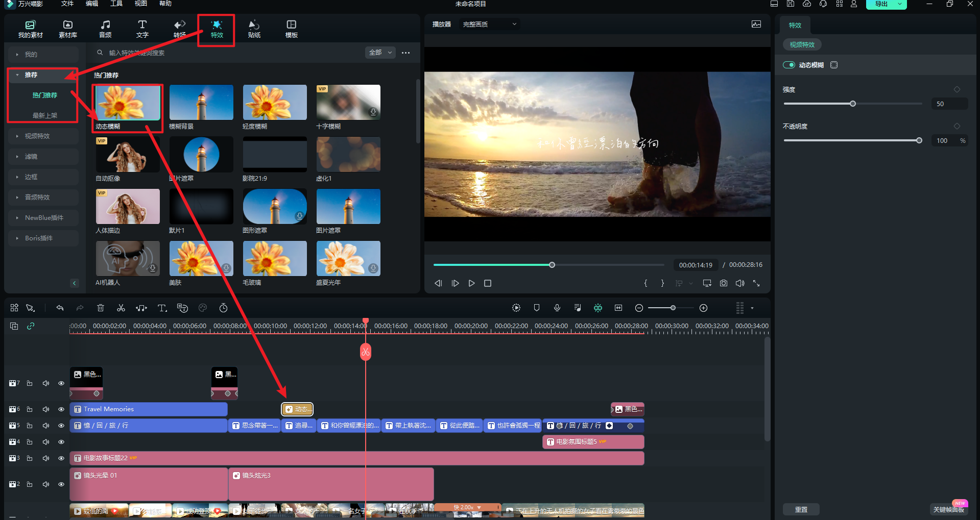Download the AI机器人 effect
This screenshot has height=520, width=980.
coord(152,268)
